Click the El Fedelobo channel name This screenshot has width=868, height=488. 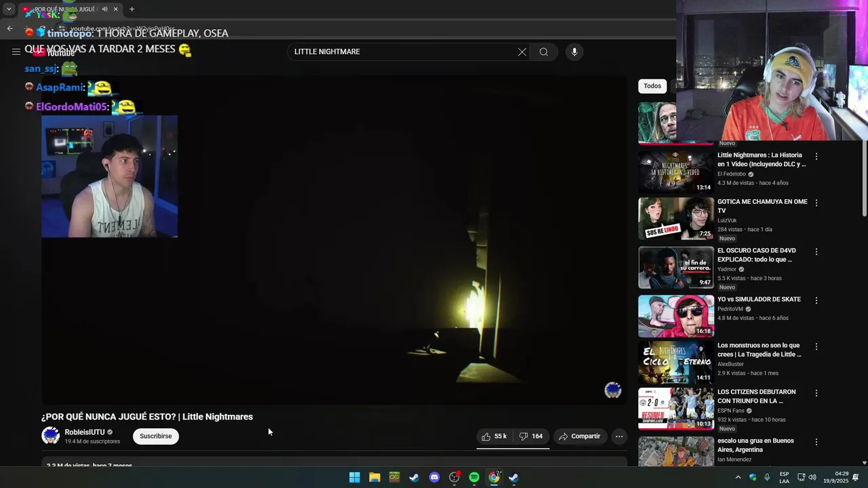coord(732,174)
